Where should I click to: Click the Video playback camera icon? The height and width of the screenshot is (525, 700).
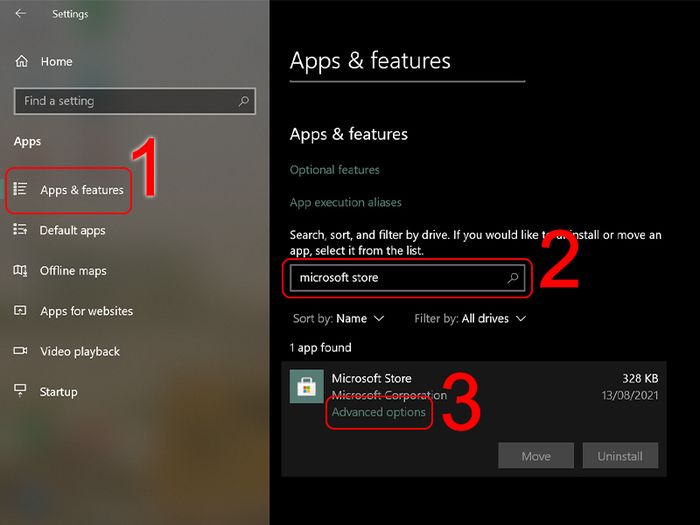20,350
